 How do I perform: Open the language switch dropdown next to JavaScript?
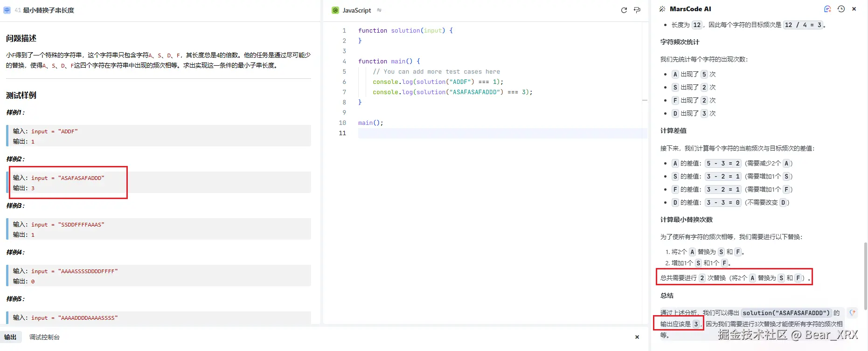tap(379, 10)
